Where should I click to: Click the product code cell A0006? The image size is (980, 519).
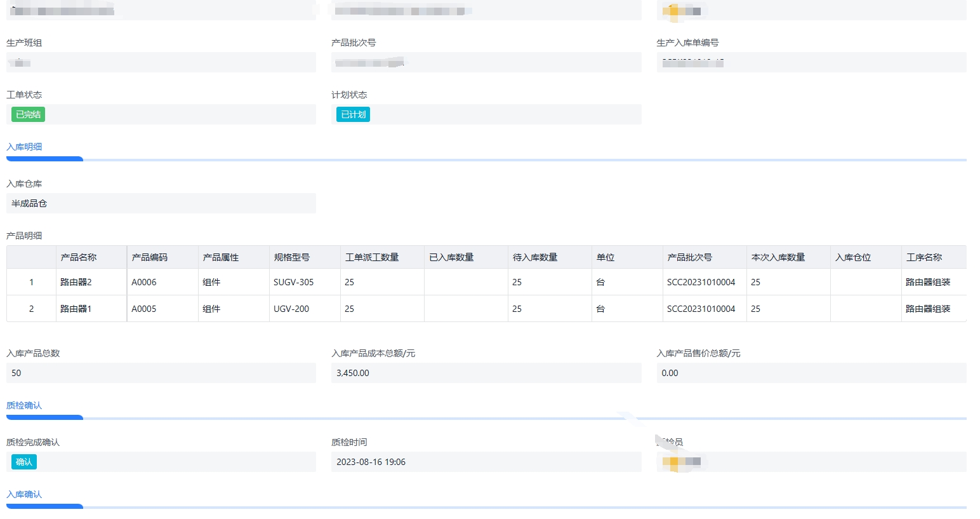[x=144, y=282]
